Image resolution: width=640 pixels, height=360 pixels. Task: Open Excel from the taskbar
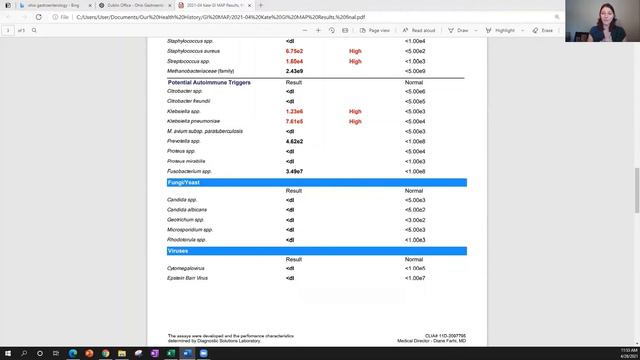[171, 353]
